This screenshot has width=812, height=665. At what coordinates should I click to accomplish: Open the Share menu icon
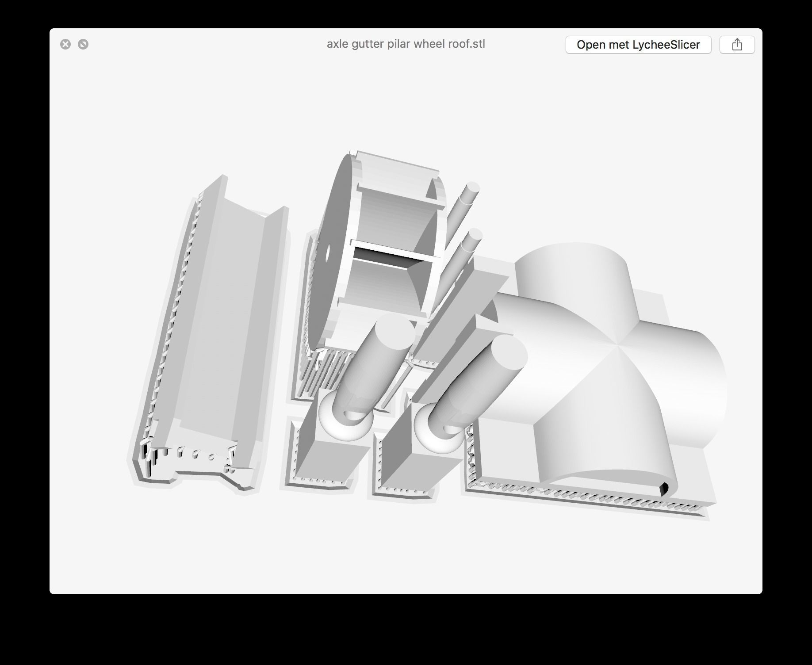(x=737, y=45)
